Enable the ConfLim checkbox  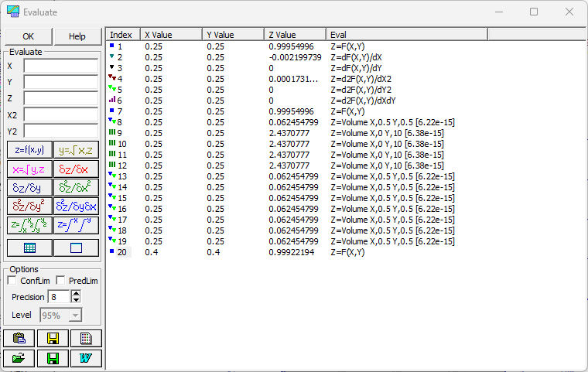12,281
